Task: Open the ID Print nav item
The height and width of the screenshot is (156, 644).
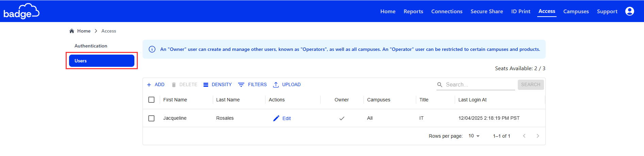Action: coord(521,11)
